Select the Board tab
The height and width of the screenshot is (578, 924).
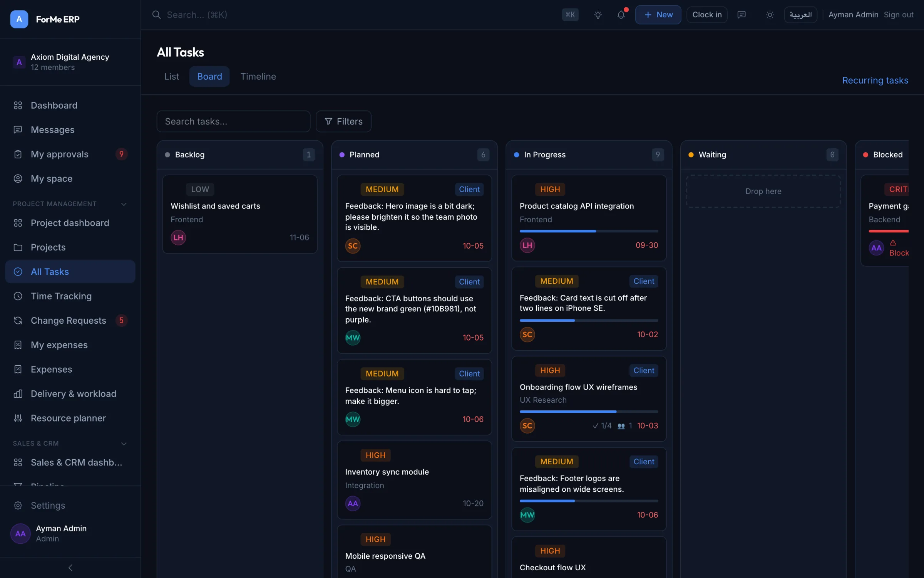pyautogui.click(x=209, y=76)
